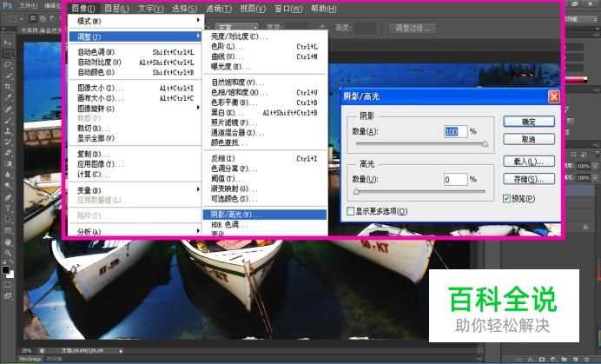The width and height of the screenshot is (601, 364).
Task: Close the 阴影/高光 dialog
Action: pos(553,96)
